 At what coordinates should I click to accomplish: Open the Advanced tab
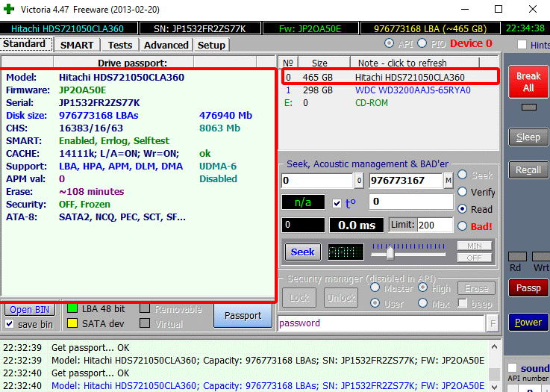click(x=166, y=46)
